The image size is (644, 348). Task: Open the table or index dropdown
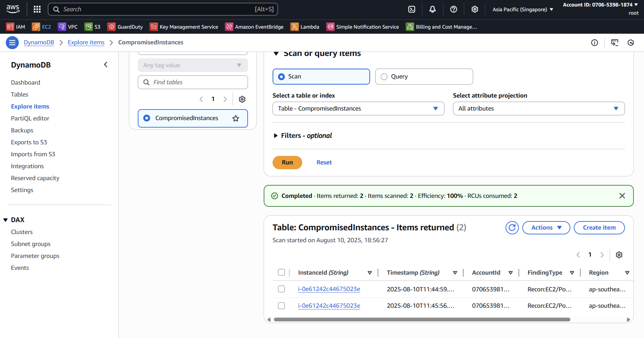point(358,108)
